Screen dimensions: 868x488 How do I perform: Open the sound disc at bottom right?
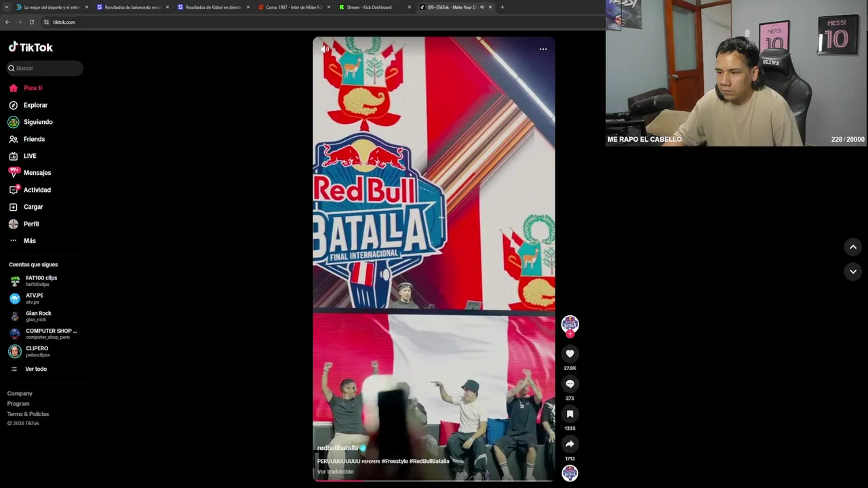570,472
